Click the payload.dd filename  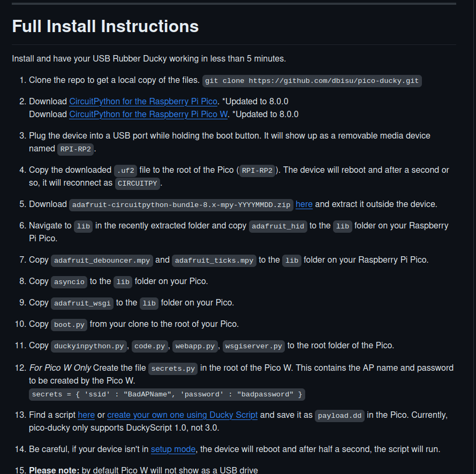click(339, 415)
